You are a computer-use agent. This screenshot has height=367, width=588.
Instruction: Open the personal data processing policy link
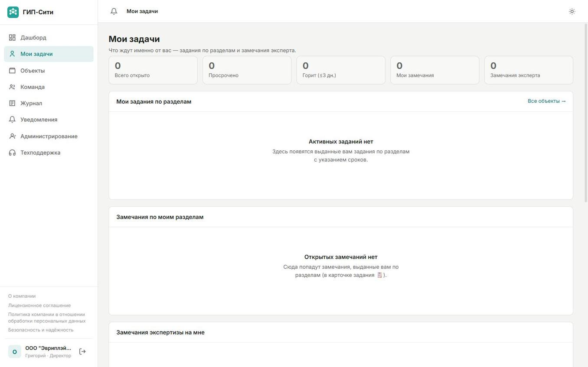[47, 318]
